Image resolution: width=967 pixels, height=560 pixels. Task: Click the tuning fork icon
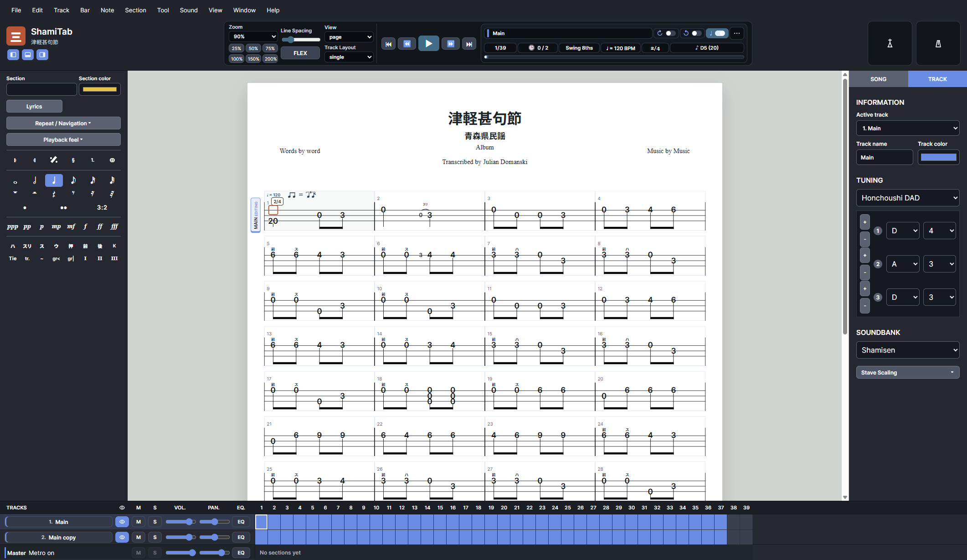click(890, 43)
